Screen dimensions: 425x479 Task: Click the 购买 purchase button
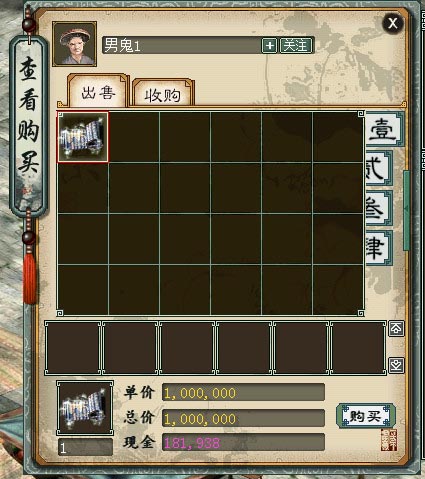(x=366, y=416)
